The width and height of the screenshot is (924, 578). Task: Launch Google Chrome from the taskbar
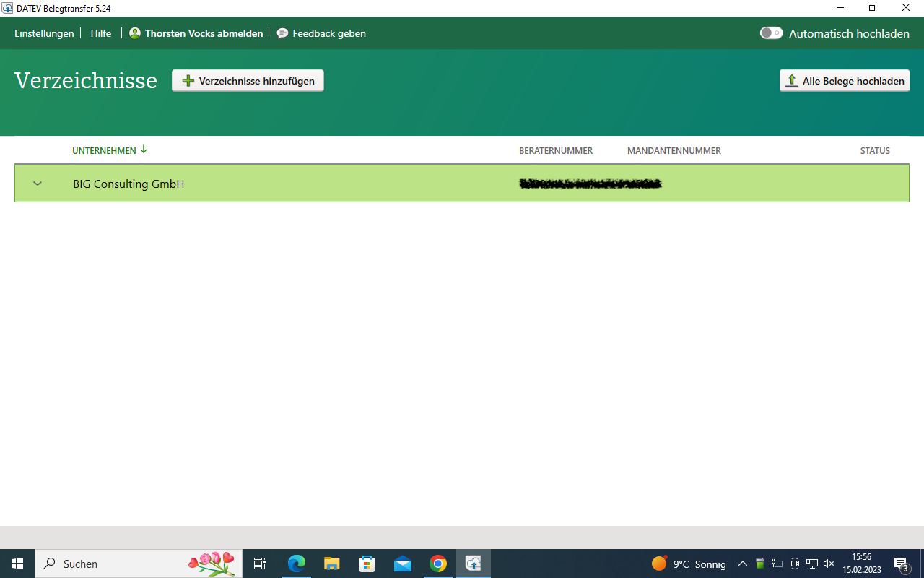pyautogui.click(x=438, y=564)
